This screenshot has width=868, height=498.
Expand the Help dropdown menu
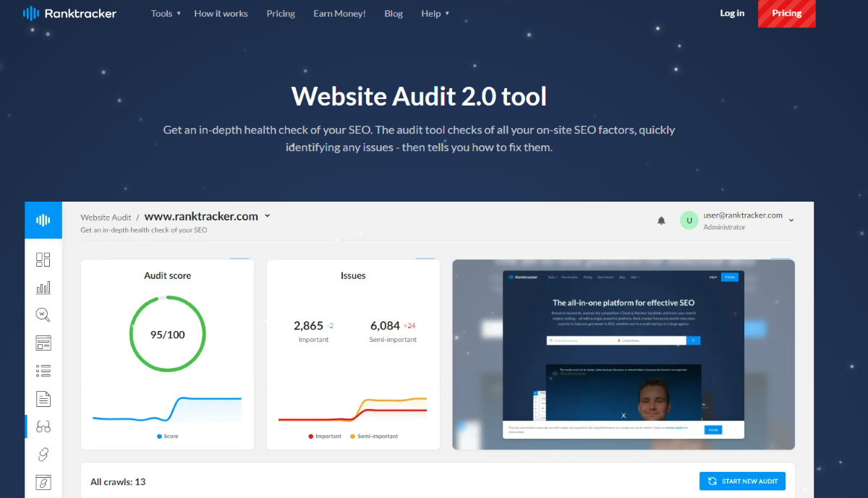(435, 14)
